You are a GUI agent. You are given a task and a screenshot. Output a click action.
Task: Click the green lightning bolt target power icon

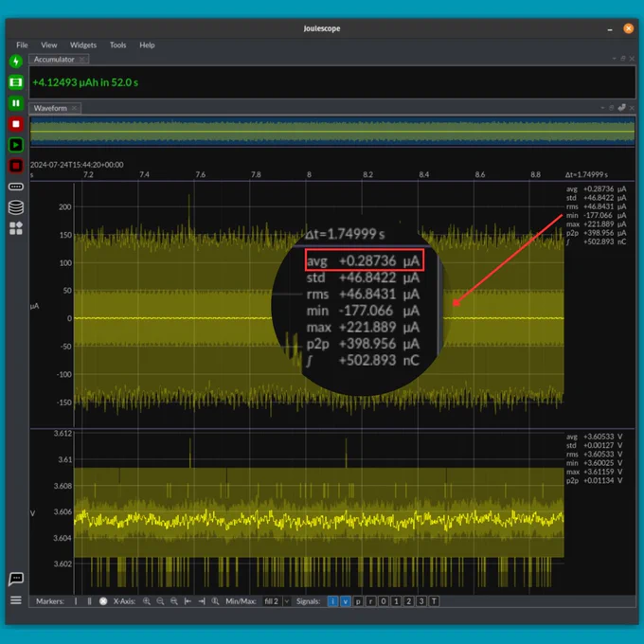point(15,62)
